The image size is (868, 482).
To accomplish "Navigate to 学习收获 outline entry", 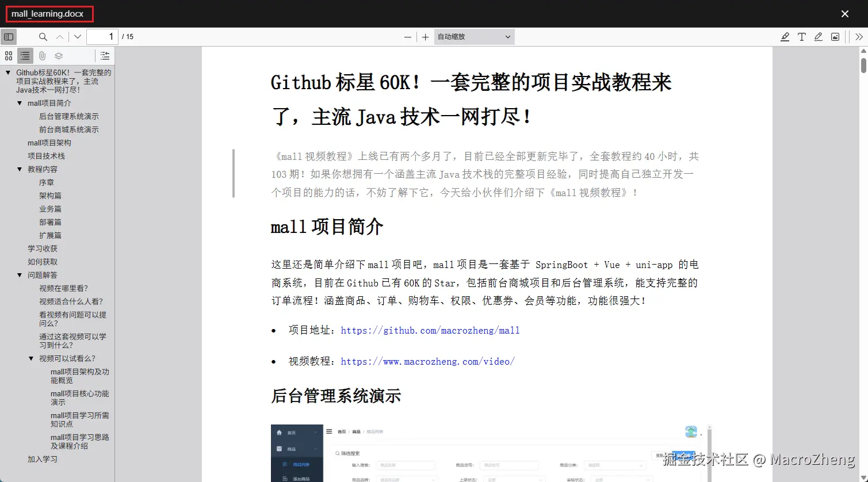I will pyautogui.click(x=43, y=249).
